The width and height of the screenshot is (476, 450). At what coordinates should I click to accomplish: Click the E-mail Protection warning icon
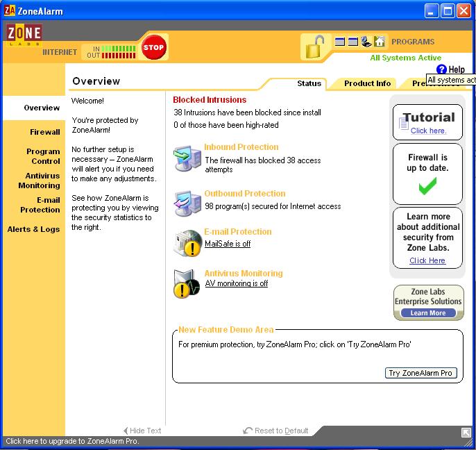[186, 242]
